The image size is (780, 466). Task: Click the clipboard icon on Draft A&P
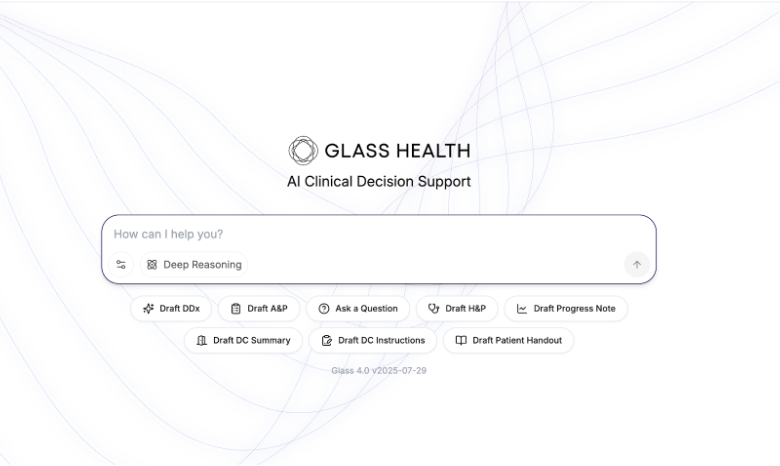click(x=236, y=309)
